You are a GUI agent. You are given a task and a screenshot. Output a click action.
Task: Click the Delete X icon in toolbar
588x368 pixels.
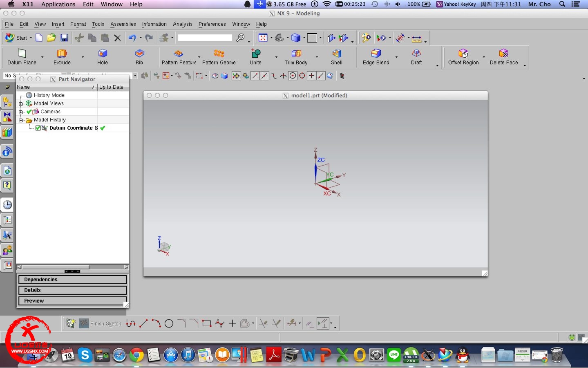(x=117, y=38)
